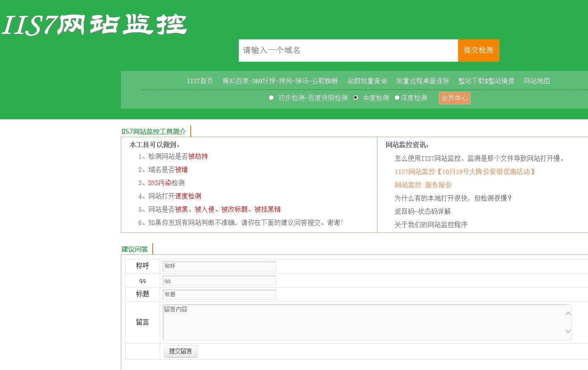Open article 怎么使用IIS7网站监控、监测是那个文件导致网站打开慢
The image size is (588, 370).
point(479,158)
